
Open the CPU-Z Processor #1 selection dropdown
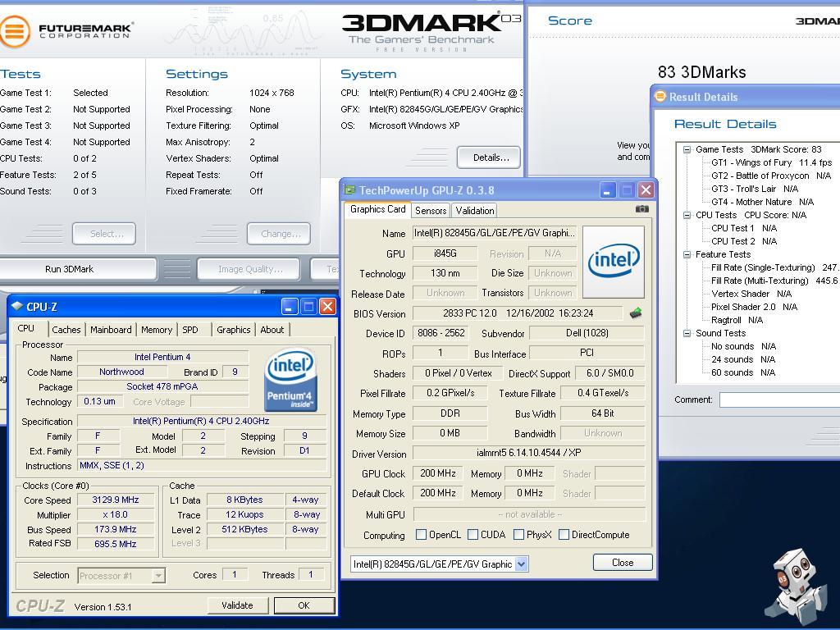pyautogui.click(x=158, y=576)
